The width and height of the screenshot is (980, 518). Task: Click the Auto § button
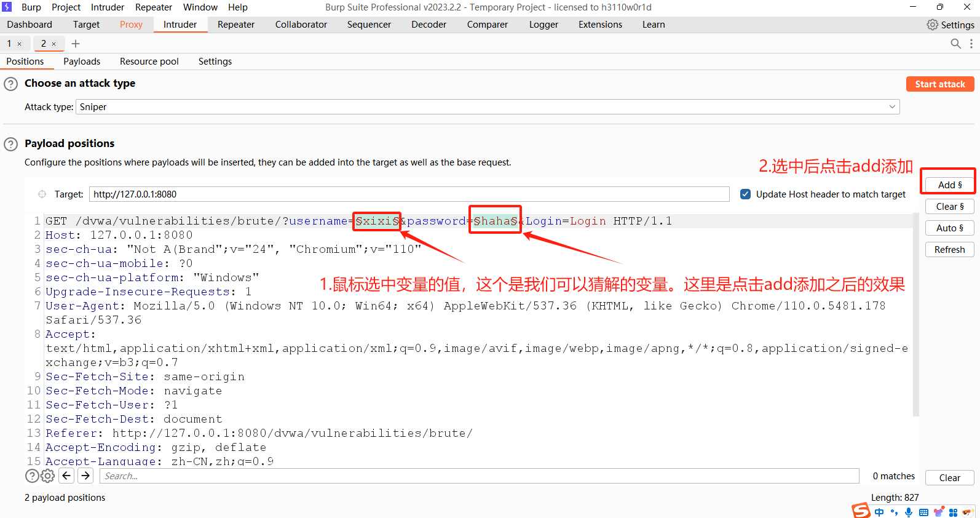tap(950, 228)
